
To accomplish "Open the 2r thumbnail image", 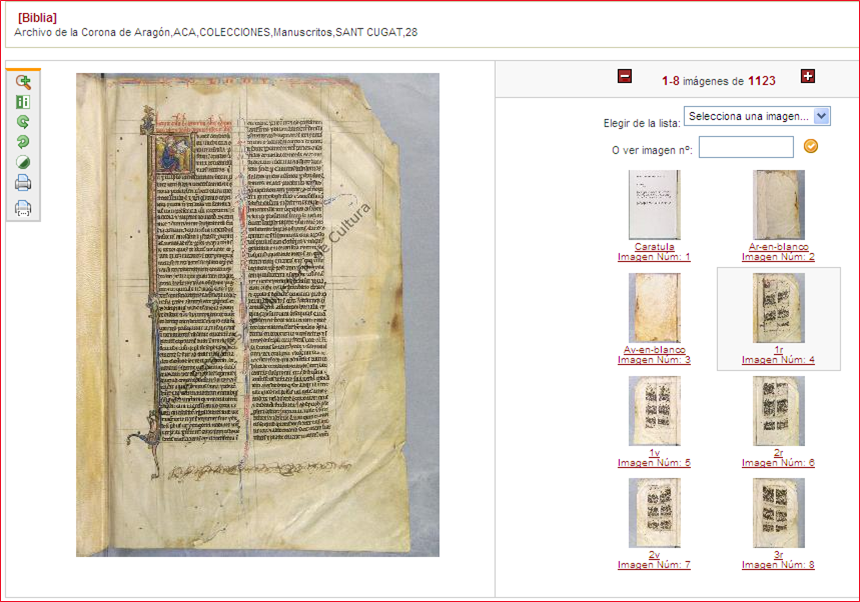I will point(778,411).
